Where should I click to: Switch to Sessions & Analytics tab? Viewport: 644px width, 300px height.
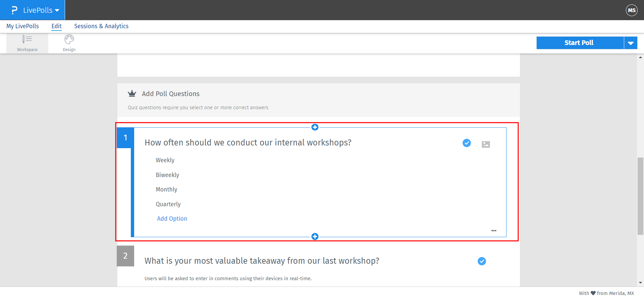click(x=101, y=26)
